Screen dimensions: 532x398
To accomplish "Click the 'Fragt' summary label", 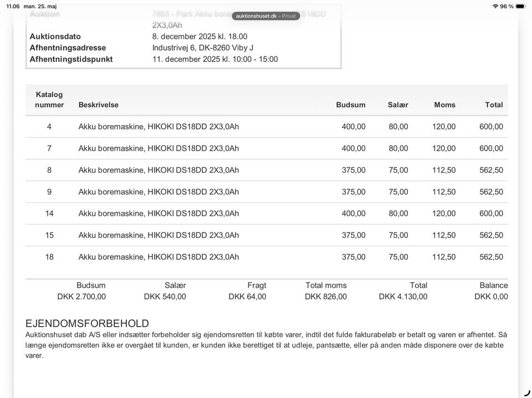I will 257,286.
